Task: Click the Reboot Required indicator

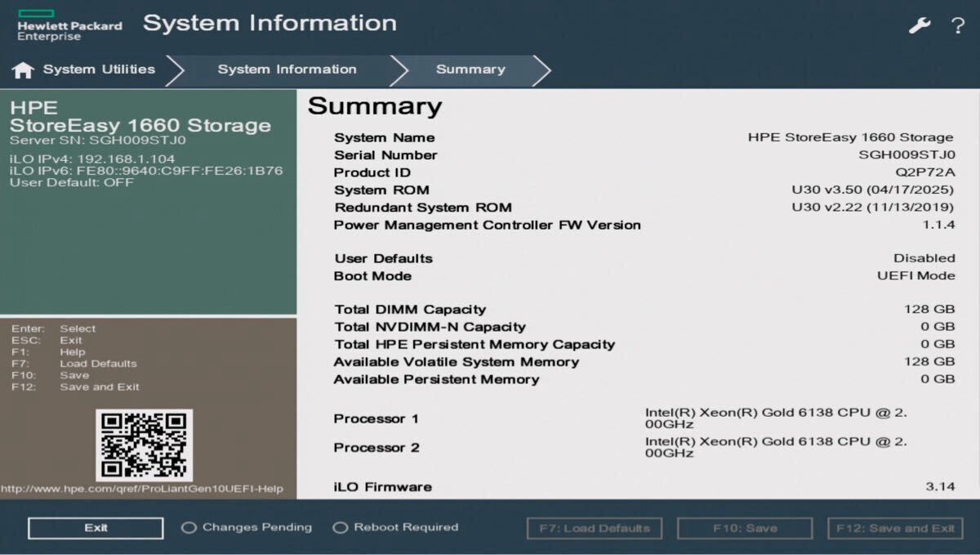Action: (x=396, y=528)
